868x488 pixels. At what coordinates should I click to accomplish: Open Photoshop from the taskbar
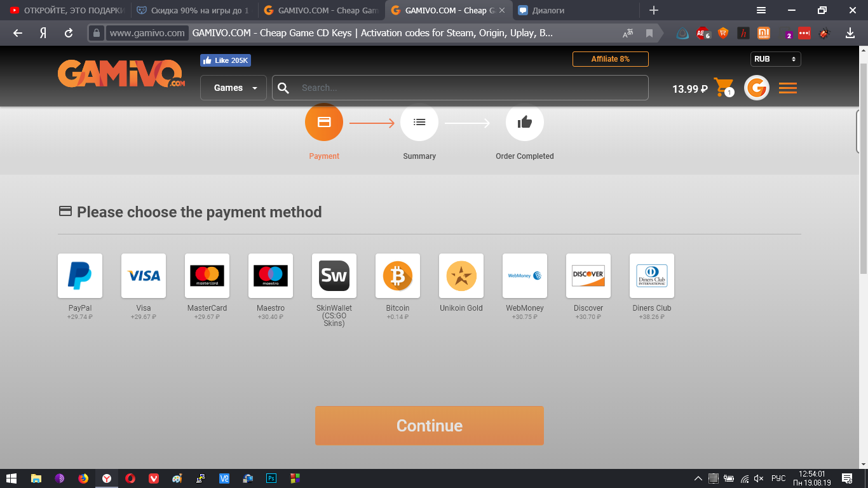[x=271, y=478]
